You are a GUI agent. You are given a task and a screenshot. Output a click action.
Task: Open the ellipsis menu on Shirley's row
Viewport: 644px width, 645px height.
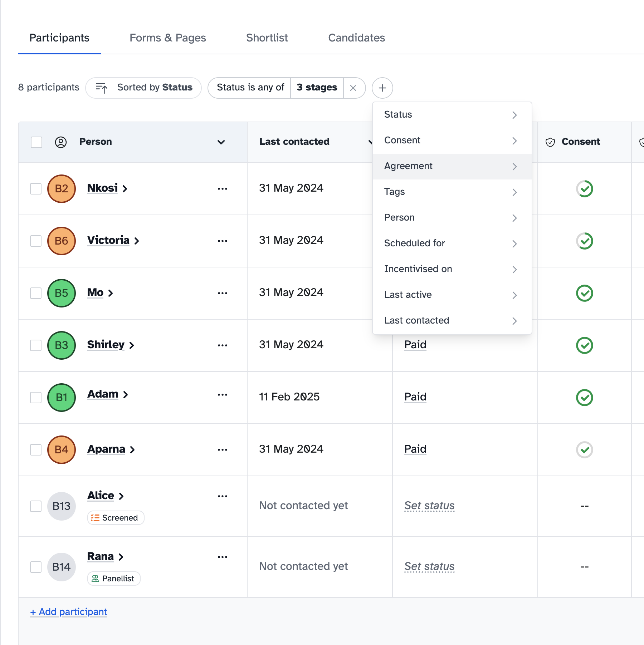coord(222,345)
